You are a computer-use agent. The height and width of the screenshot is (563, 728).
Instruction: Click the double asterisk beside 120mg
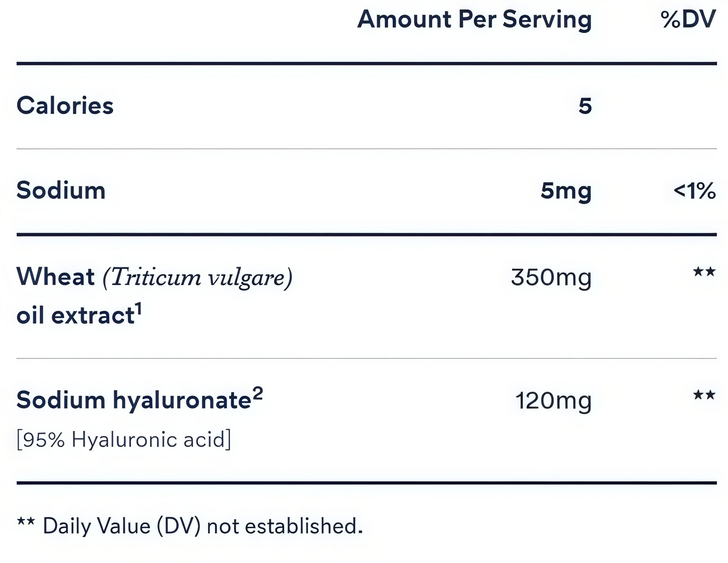(704, 395)
